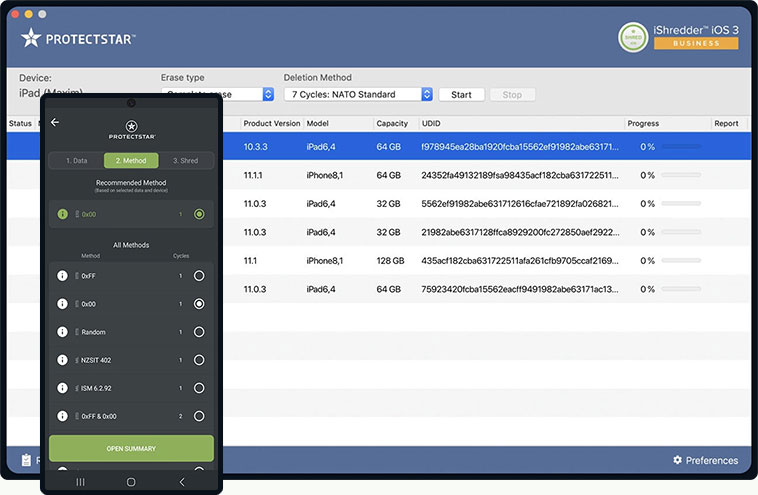
Task: Click the Capacity column header
Action: click(391, 124)
